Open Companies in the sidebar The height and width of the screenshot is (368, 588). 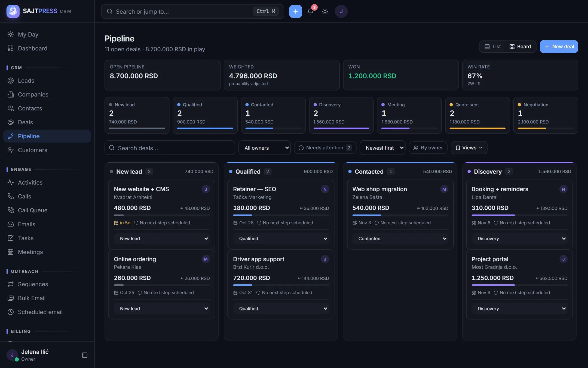coord(47,94)
